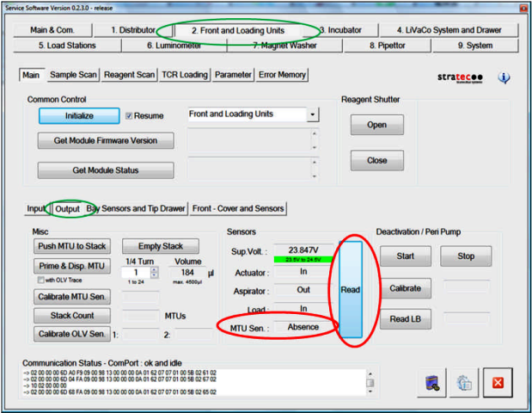The width and height of the screenshot is (532, 413).
Task: Switch to the 3. Incubator tab
Action: pyautogui.click(x=340, y=30)
